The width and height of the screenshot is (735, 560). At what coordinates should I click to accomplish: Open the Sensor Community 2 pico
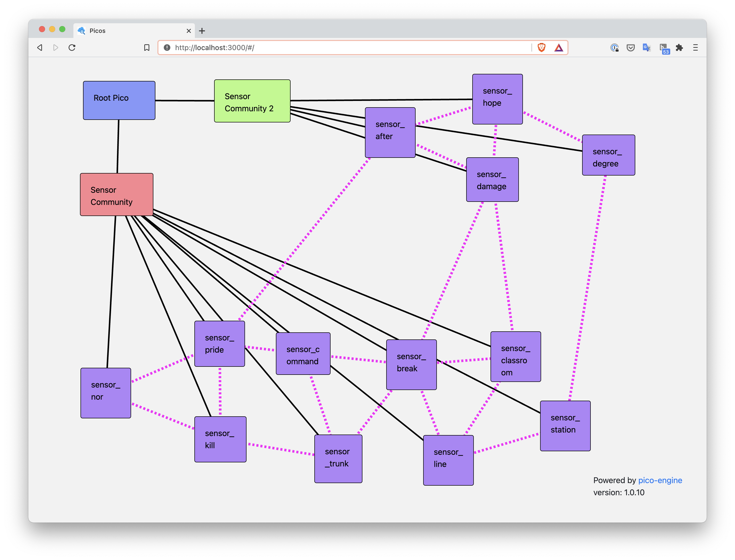coord(252,101)
